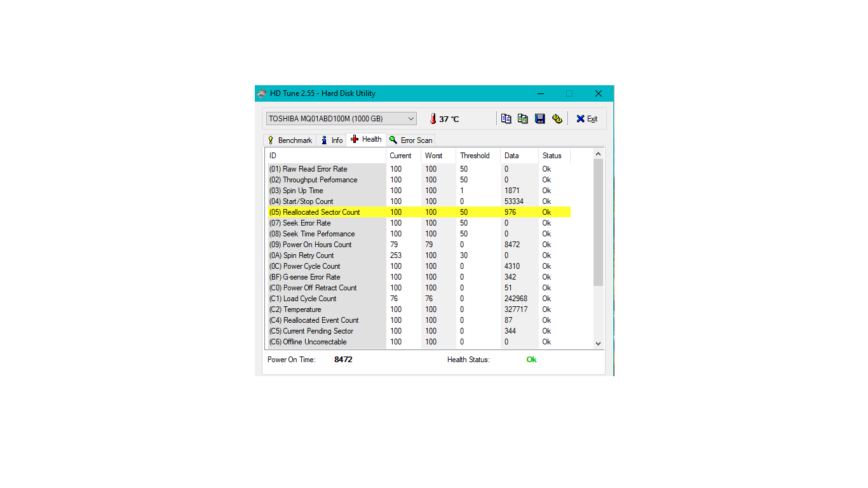The image size is (868, 488).
Task: Select the Offline Uncorrectable row
Action: 418,342
